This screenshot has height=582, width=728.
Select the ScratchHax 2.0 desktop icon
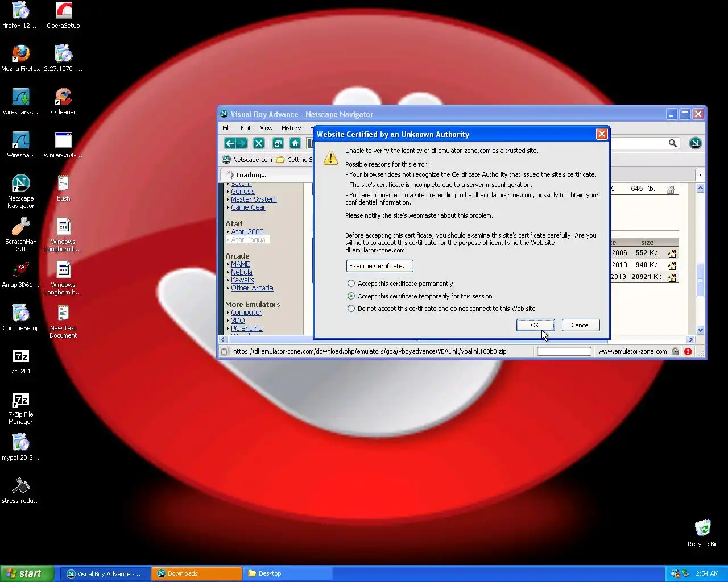pyautogui.click(x=20, y=235)
